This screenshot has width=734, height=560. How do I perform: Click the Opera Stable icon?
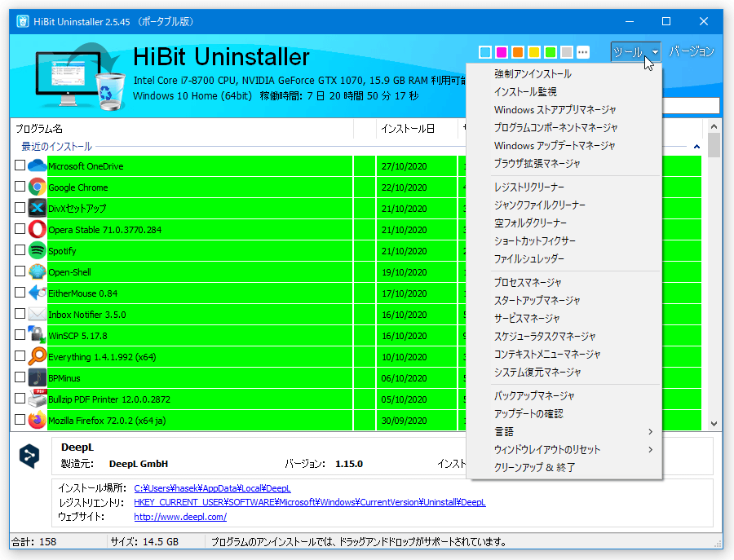(37, 230)
